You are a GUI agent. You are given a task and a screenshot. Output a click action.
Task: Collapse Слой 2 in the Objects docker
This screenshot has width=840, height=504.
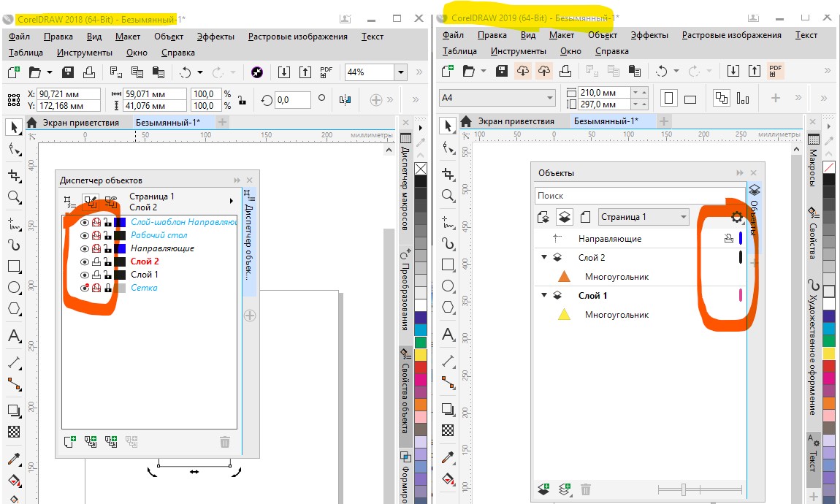544,257
